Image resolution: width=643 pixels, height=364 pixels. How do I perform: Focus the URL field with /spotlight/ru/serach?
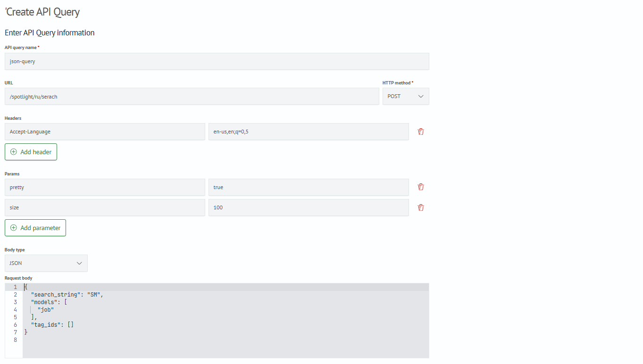tap(192, 96)
